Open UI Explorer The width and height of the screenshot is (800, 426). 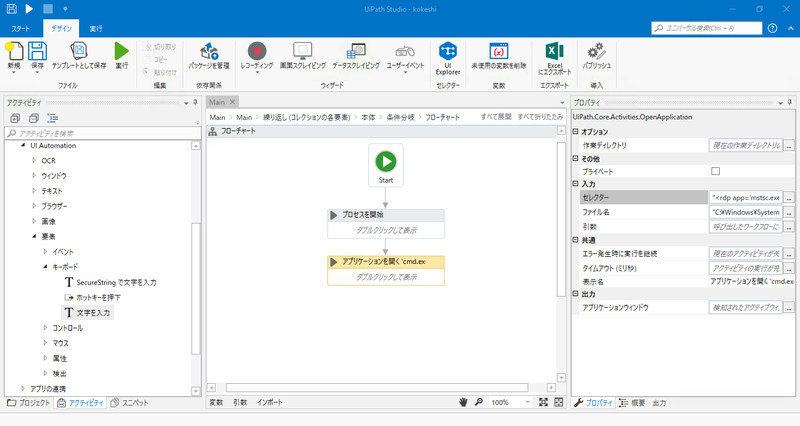tap(448, 51)
